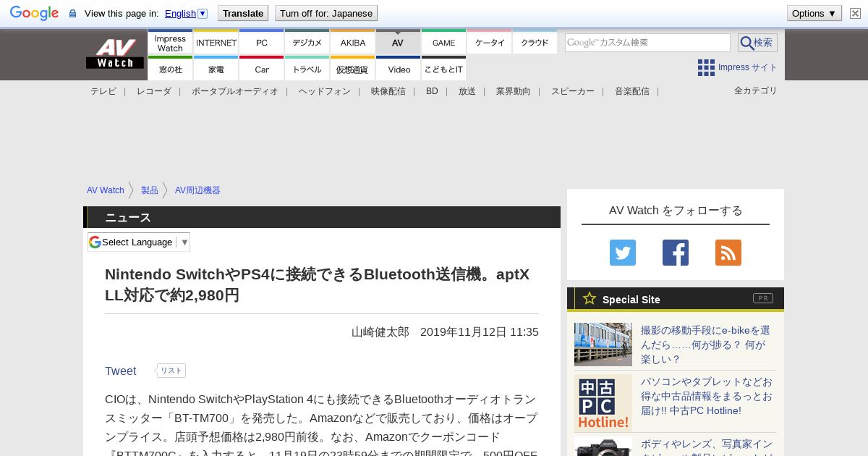
Task: Open the ケータイ Watch tab
Action: click(490, 43)
